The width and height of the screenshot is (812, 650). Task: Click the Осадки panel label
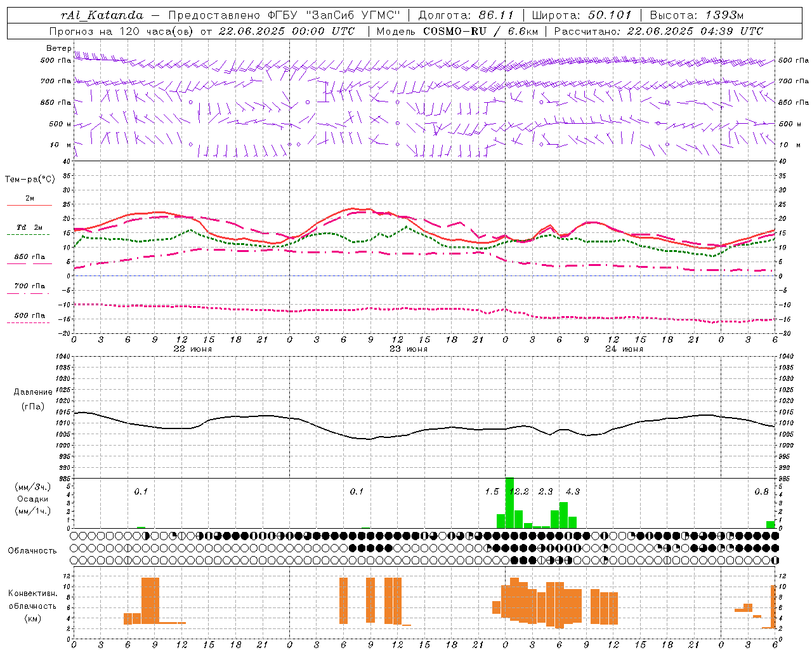33,499
